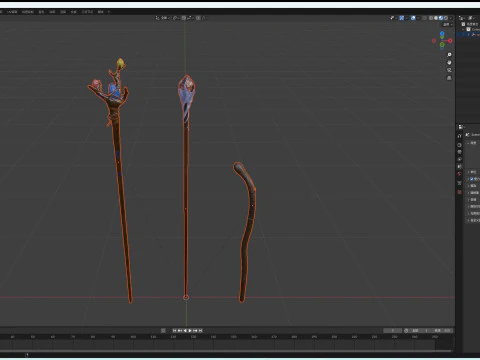Click the Play animation button in timeline
This screenshot has width=480, height=360.
pos(190,331)
